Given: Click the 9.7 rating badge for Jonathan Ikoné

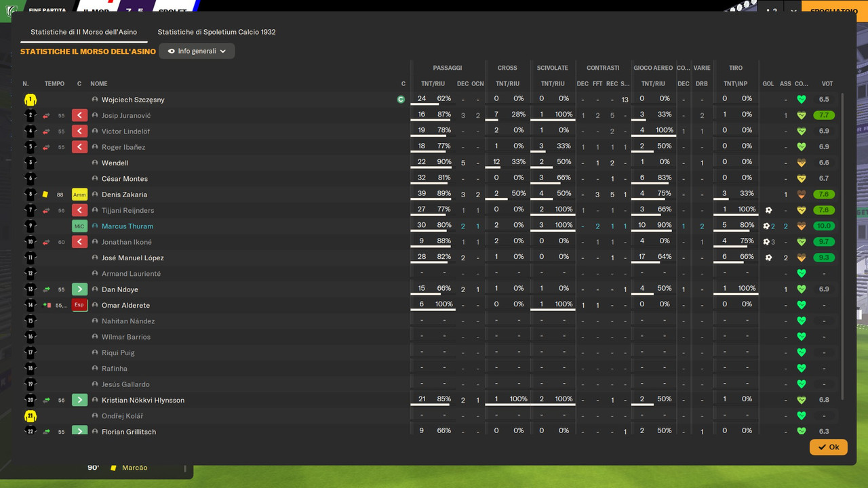Looking at the screenshot, I should pos(824,242).
